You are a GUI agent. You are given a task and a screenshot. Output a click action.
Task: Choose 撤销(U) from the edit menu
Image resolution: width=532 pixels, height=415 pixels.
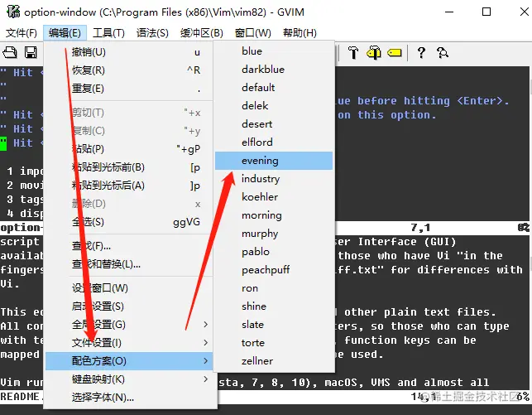[129, 52]
